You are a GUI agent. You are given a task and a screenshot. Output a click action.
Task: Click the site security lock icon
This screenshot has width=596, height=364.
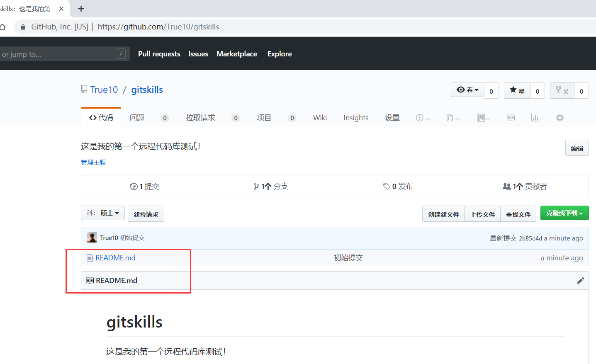coord(23,27)
